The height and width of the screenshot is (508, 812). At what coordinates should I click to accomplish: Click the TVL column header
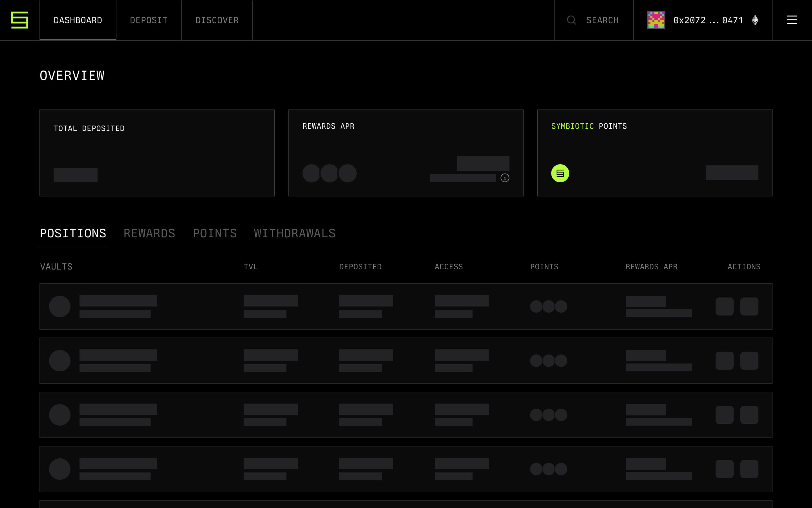[x=251, y=267]
